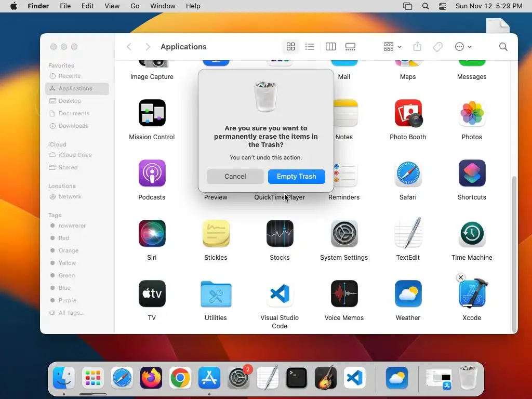
Task: Switch to list view in Finder toolbar
Action: coord(310,46)
